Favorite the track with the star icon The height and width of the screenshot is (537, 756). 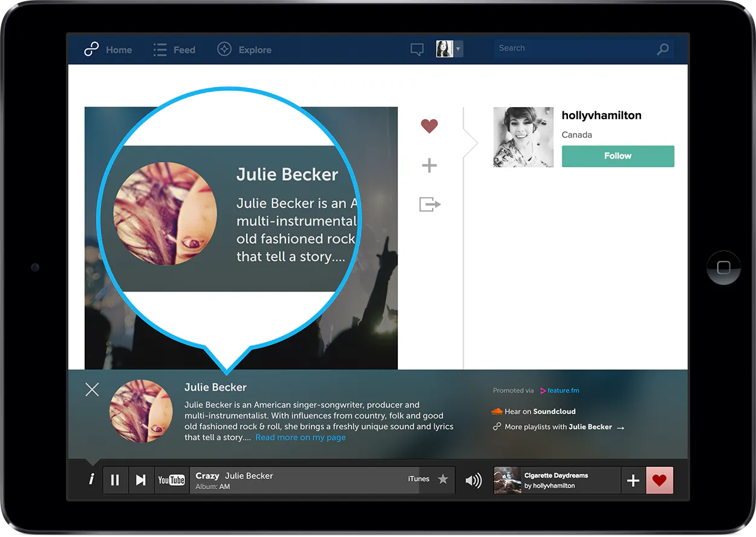tap(443, 479)
